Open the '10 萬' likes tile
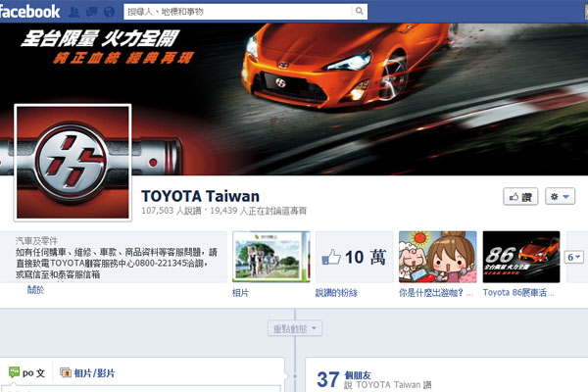 point(354,257)
